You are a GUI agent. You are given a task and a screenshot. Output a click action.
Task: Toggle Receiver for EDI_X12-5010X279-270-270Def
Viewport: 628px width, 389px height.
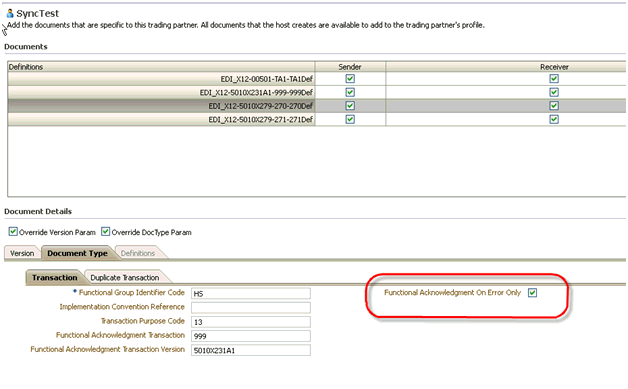click(554, 106)
